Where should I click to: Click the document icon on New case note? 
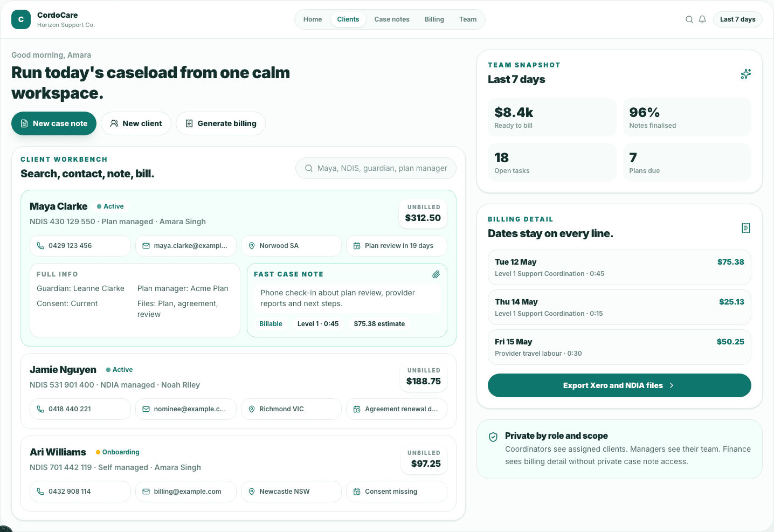click(24, 123)
